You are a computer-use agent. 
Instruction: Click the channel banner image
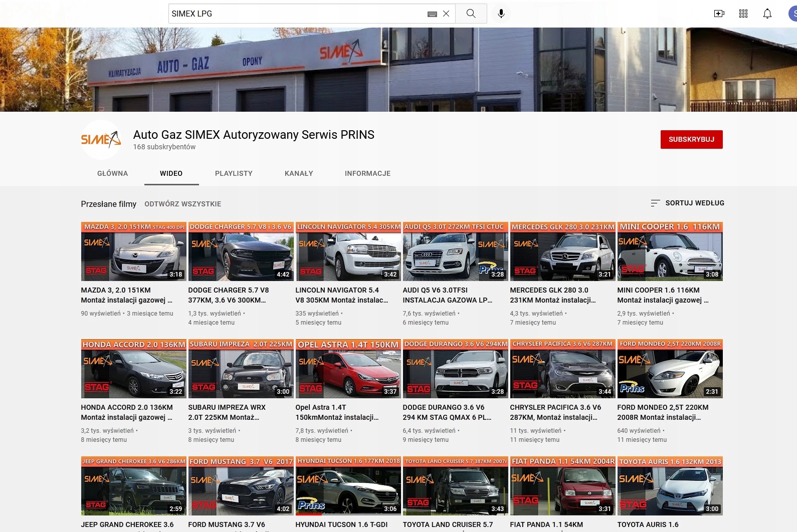398,70
